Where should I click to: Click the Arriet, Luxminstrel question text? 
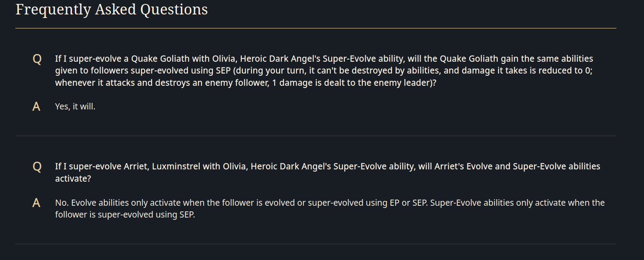[x=328, y=172]
